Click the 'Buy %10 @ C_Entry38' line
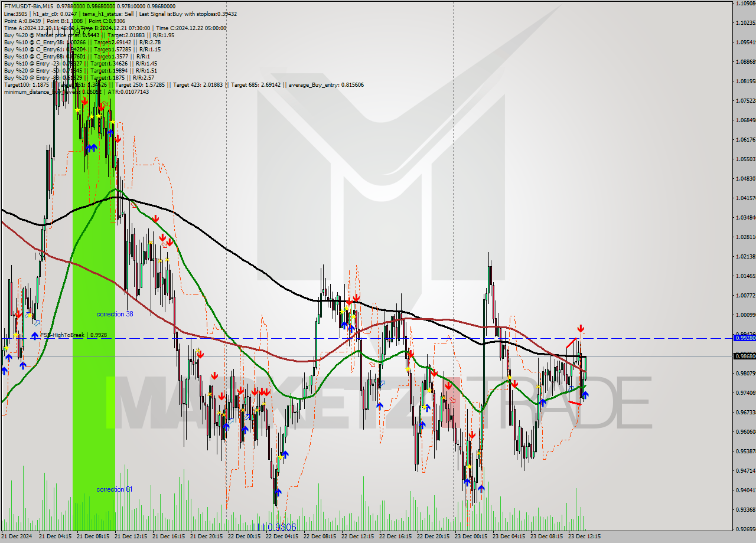Screen dimensions: 756x543 point(82,42)
